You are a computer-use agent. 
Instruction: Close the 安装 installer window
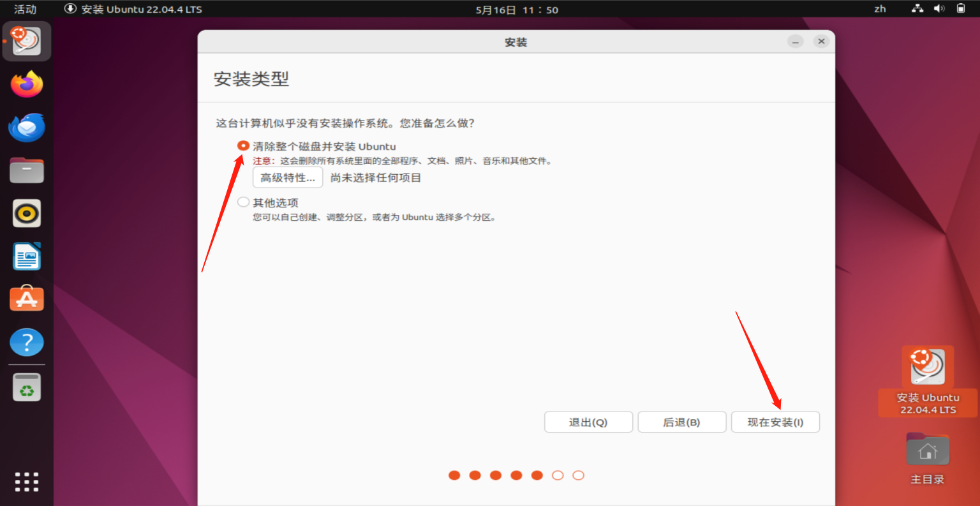(821, 41)
